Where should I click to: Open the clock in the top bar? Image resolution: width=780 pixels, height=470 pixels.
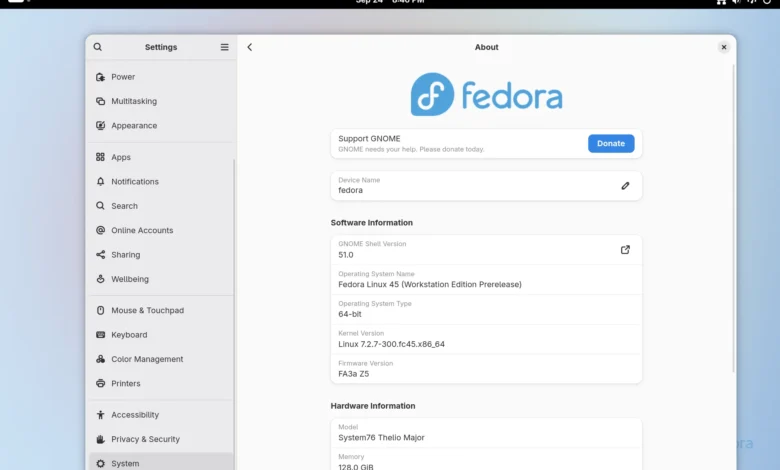click(x=390, y=2)
